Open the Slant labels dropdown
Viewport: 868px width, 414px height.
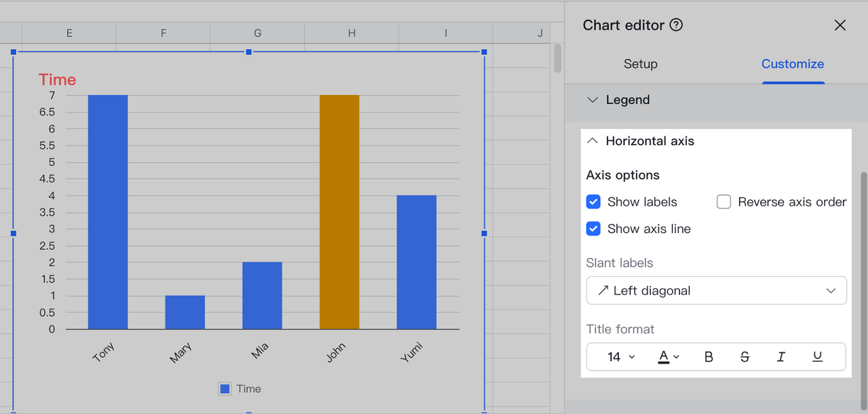click(716, 290)
